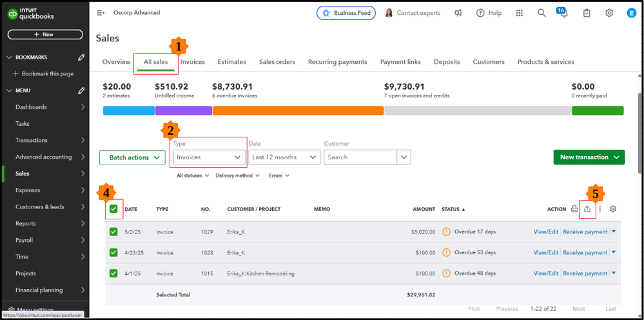The image size is (644, 320).
Task: Go to the Recurring payments tab
Action: (338, 62)
